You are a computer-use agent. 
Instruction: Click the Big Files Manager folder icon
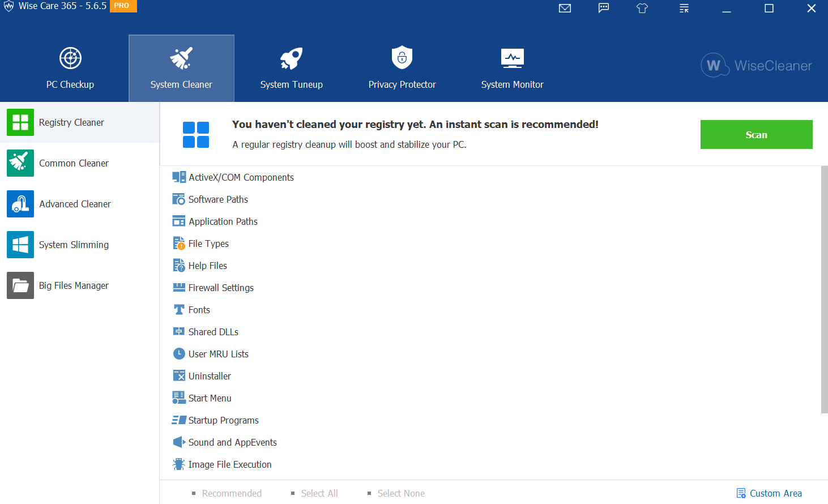(x=20, y=285)
